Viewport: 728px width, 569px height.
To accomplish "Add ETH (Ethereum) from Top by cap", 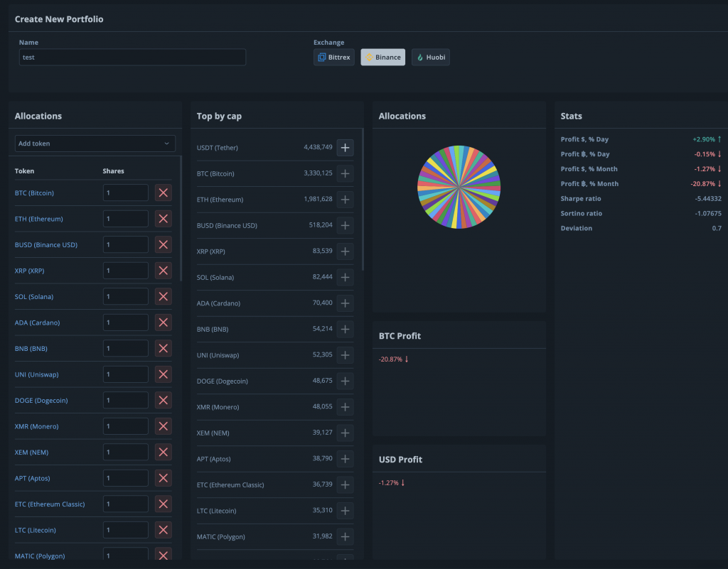I will pyautogui.click(x=345, y=200).
